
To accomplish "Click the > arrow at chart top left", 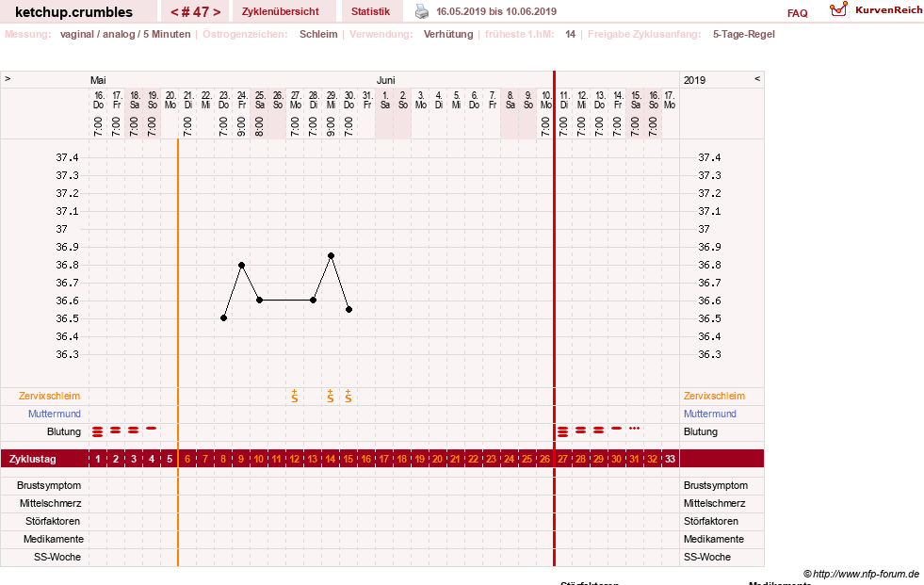I will pos(8,79).
